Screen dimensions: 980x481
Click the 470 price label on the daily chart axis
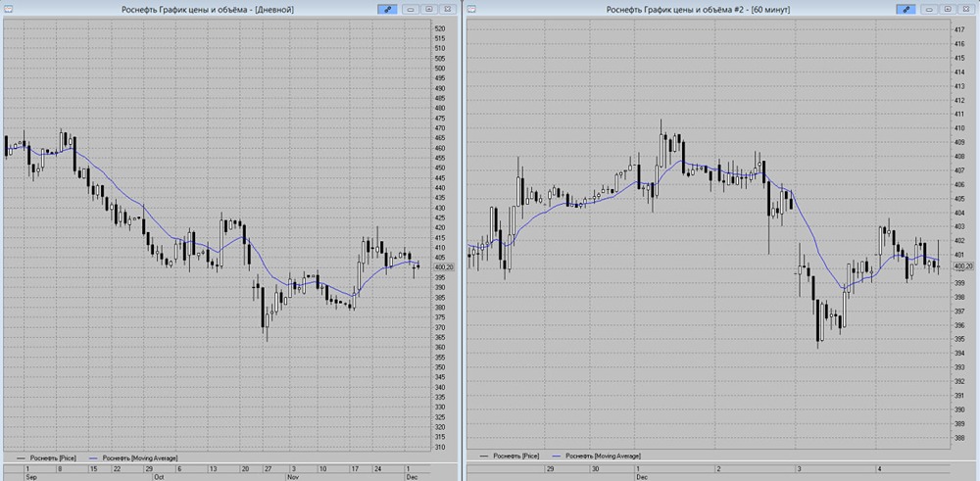point(439,128)
